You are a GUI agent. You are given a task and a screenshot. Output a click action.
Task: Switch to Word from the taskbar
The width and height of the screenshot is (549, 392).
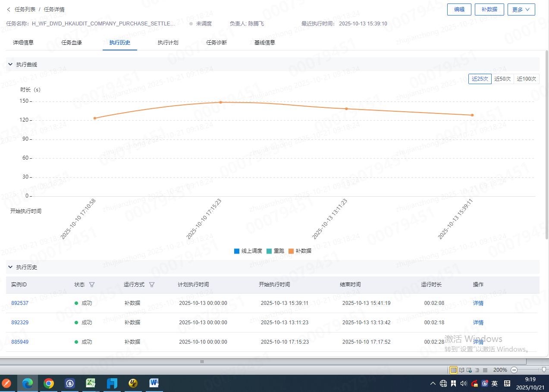(x=154, y=383)
